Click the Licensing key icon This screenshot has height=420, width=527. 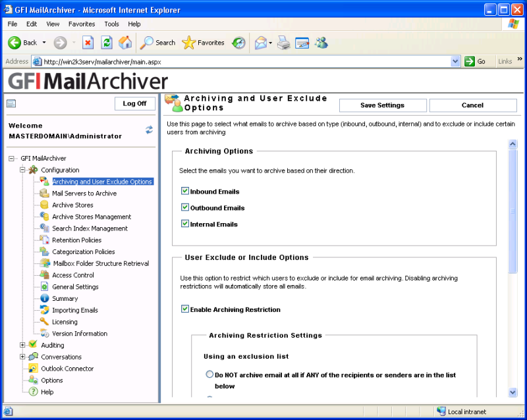coord(44,321)
